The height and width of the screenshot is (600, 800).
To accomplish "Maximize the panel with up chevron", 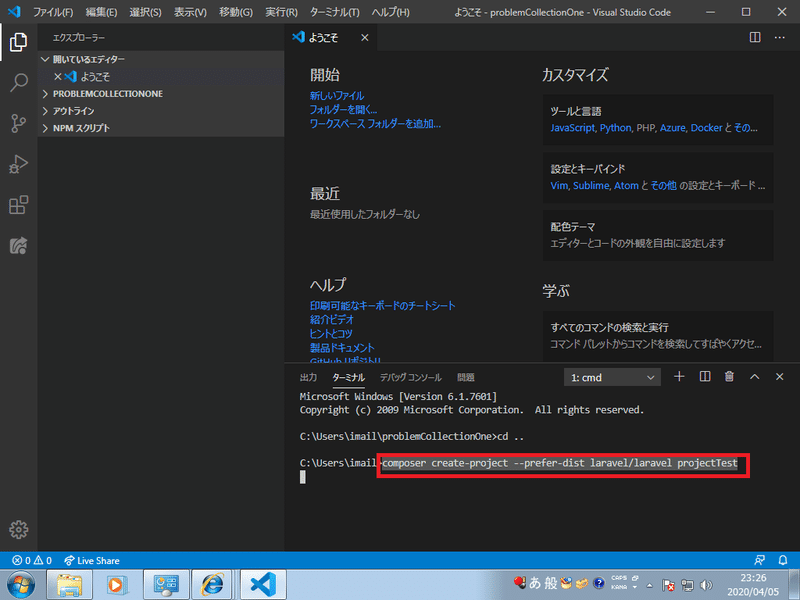I will click(755, 377).
